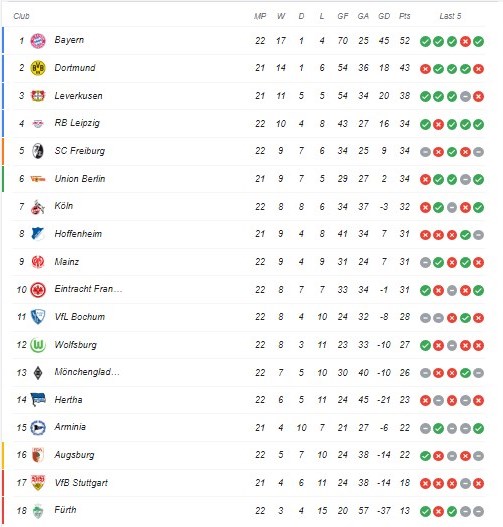Open the Wolfsburg green W logo
This screenshot has width=503, height=527.
tap(38, 345)
